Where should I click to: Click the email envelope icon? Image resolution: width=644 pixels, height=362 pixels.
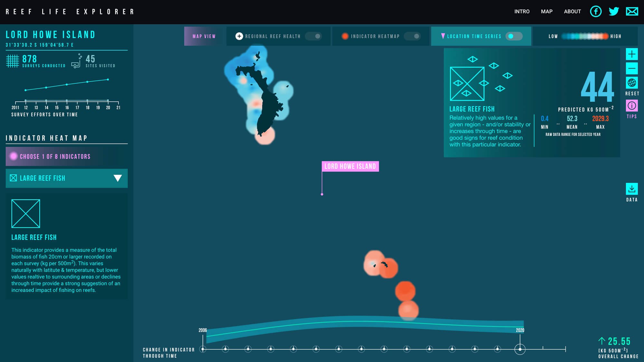[x=632, y=12]
